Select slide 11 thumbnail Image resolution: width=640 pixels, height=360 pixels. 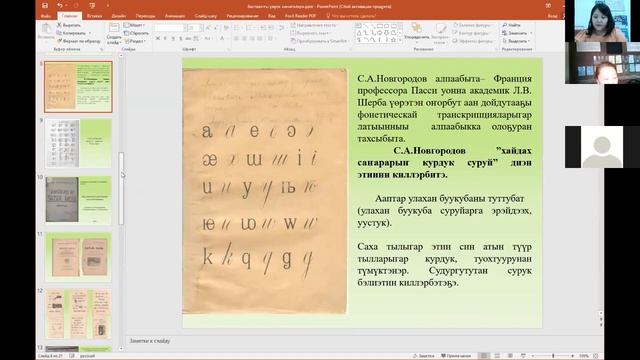78,257
